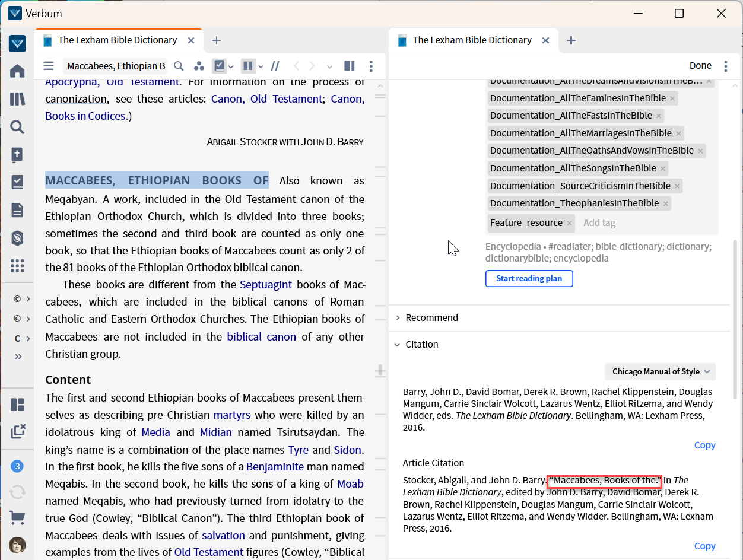This screenshot has height=560, width=743.
Task: Open the Store shopping cart
Action: tap(17, 518)
